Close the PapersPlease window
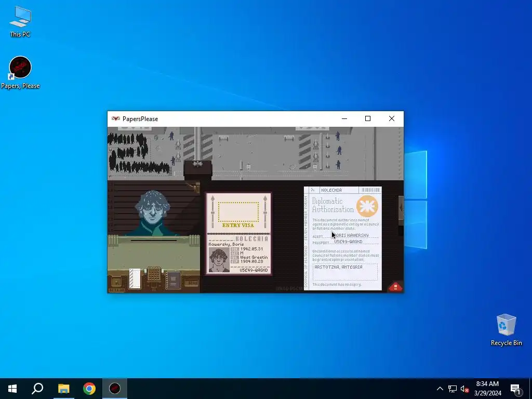Viewport: 532px width, 399px height. coord(392,119)
